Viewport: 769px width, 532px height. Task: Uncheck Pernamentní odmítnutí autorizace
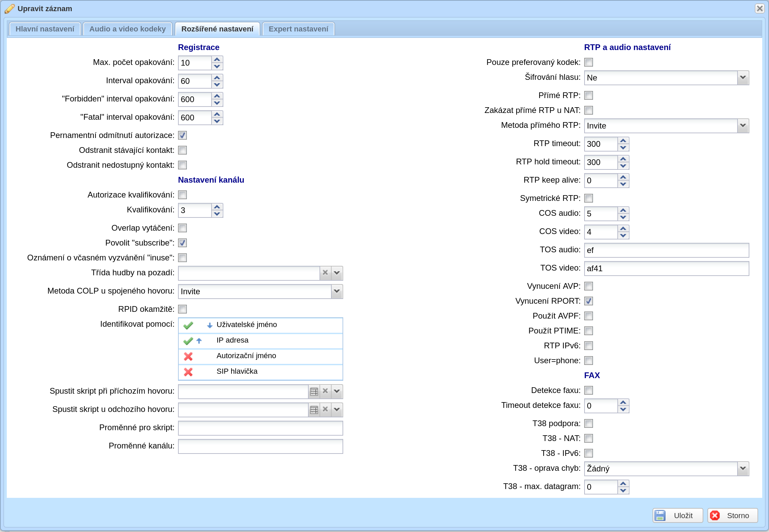[x=182, y=135]
